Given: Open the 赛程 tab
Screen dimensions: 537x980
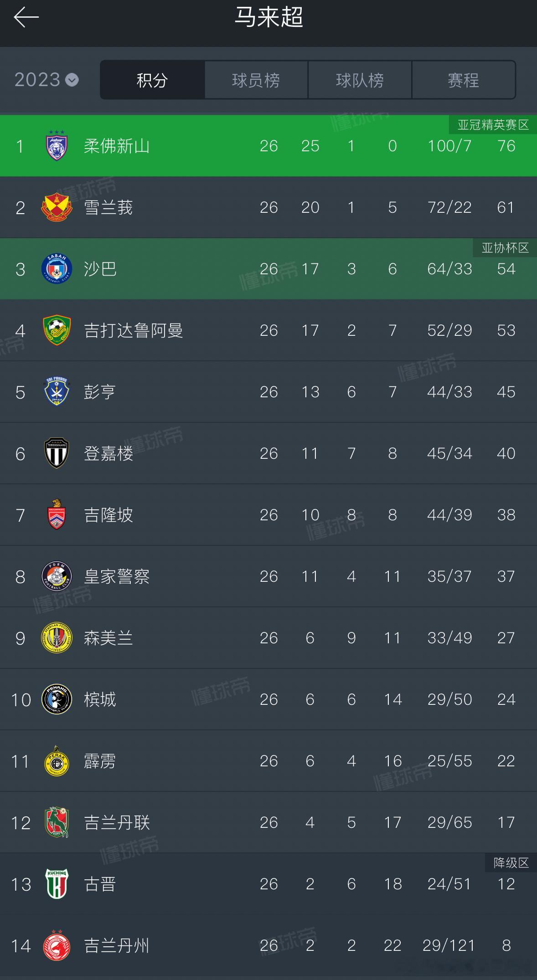Looking at the screenshot, I should pos(464,80).
